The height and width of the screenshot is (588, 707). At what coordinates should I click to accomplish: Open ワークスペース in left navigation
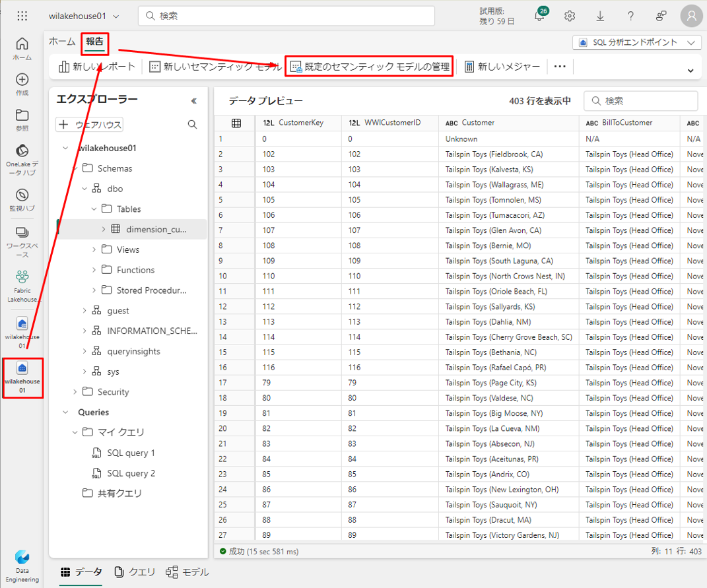tap(22, 242)
